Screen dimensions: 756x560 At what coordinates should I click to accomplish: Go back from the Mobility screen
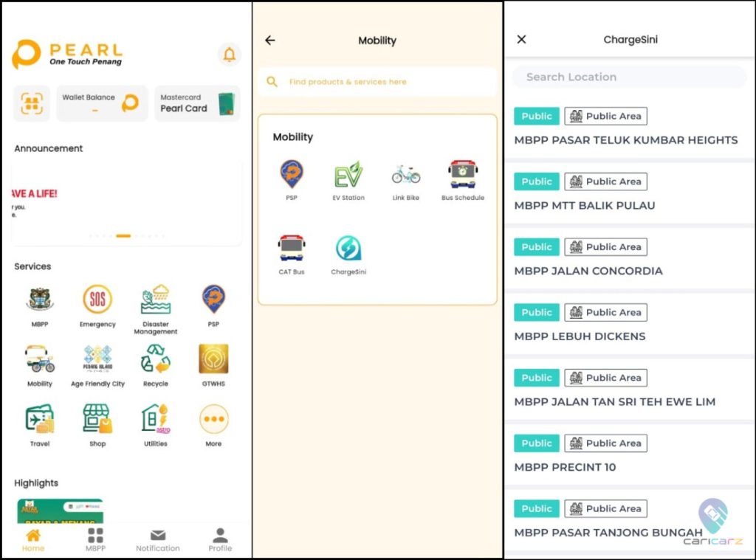(x=270, y=41)
